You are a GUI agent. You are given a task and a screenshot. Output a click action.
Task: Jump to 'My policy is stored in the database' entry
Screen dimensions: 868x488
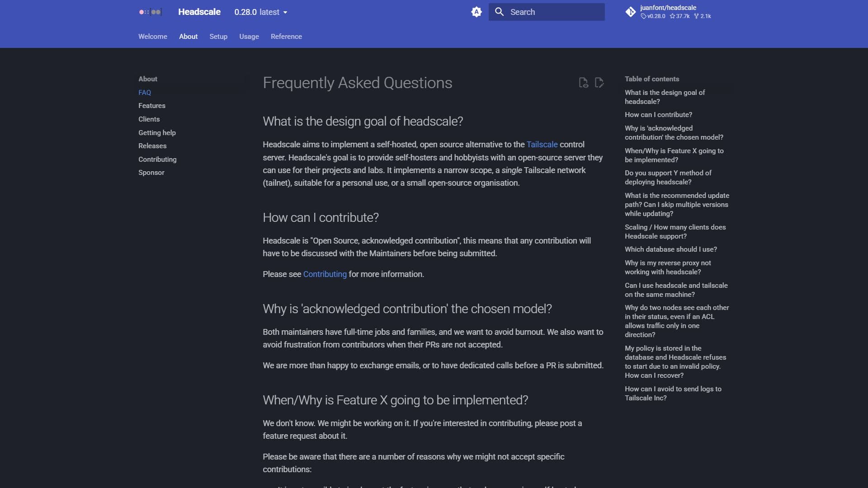point(675,362)
